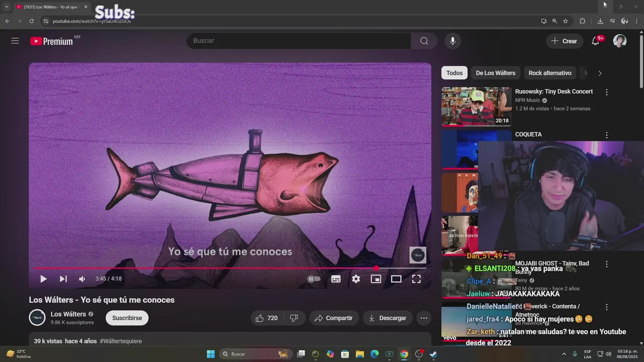Enable theater mode view
The height and width of the screenshot is (362, 644).
click(396, 279)
